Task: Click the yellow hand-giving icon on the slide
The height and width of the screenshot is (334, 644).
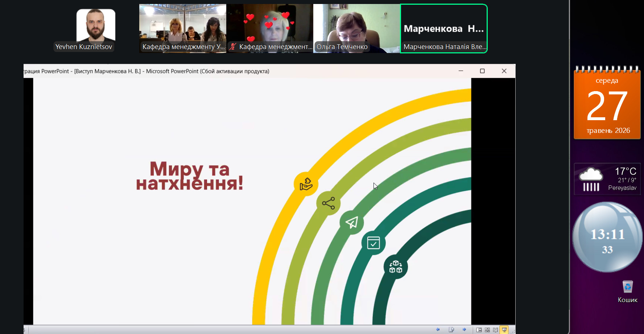Action: click(306, 184)
